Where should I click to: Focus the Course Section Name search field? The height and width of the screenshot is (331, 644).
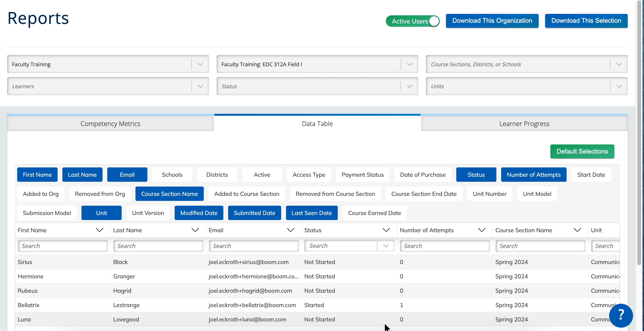point(540,246)
